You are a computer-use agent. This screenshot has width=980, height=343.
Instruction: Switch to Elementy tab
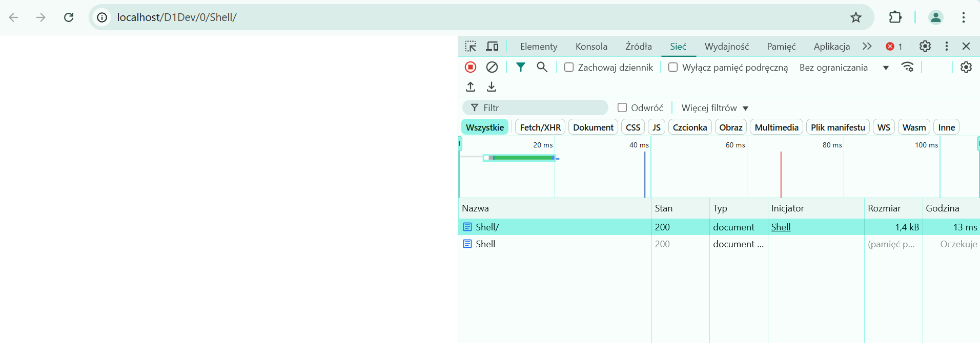coord(539,47)
